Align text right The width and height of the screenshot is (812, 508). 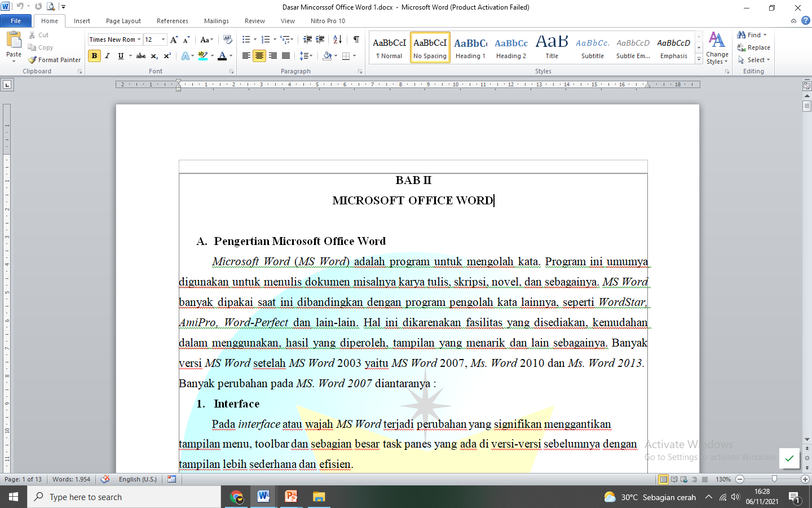[x=273, y=56]
